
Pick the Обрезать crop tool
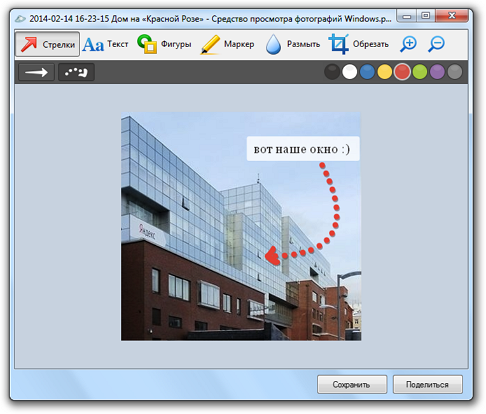[359, 44]
